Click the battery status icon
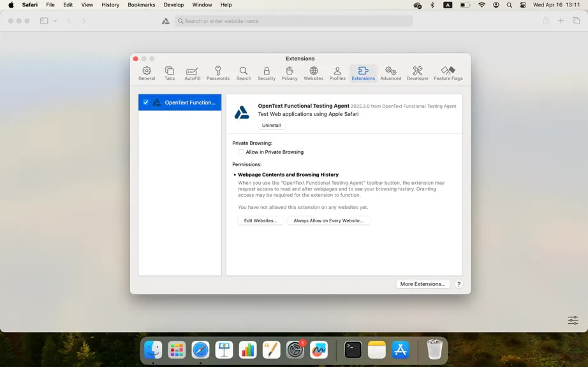The height and width of the screenshot is (367, 588). click(x=465, y=5)
